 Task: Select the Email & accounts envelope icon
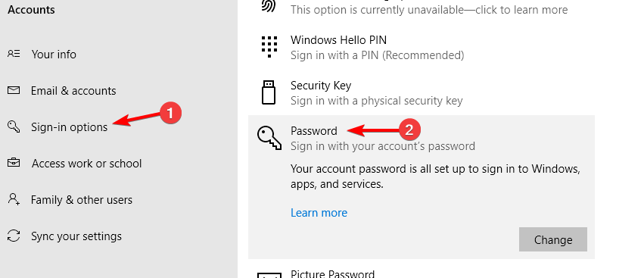[x=14, y=90]
